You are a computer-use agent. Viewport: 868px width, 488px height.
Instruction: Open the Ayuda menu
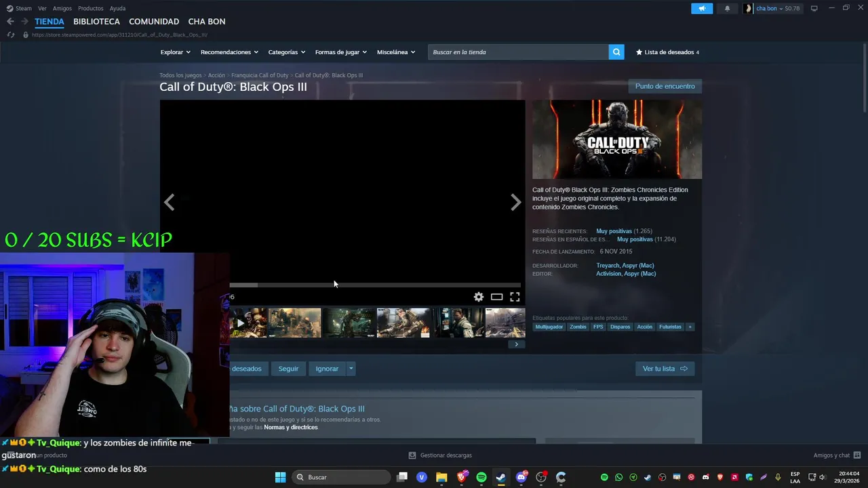117,8
